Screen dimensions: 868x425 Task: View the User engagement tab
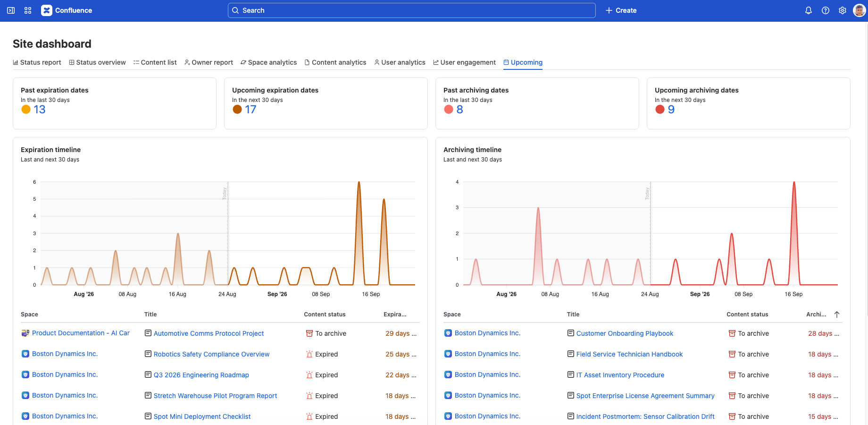[465, 62]
